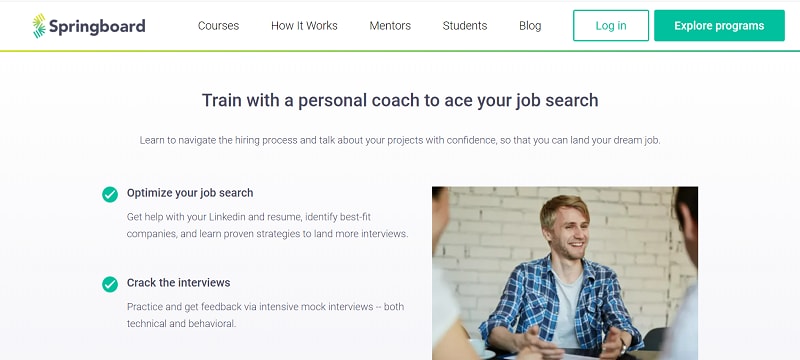Click the green checkmark beside Optimize your job search

[x=110, y=194]
